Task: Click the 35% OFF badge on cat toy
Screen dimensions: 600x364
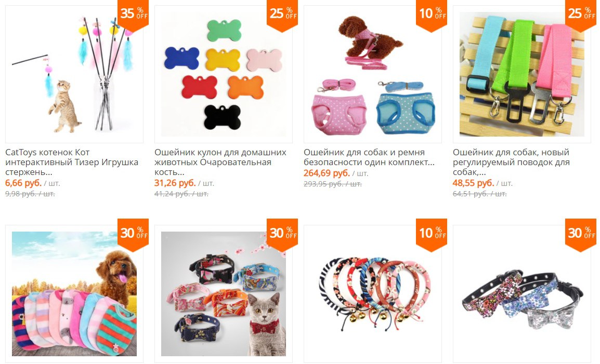Action: pos(133,15)
